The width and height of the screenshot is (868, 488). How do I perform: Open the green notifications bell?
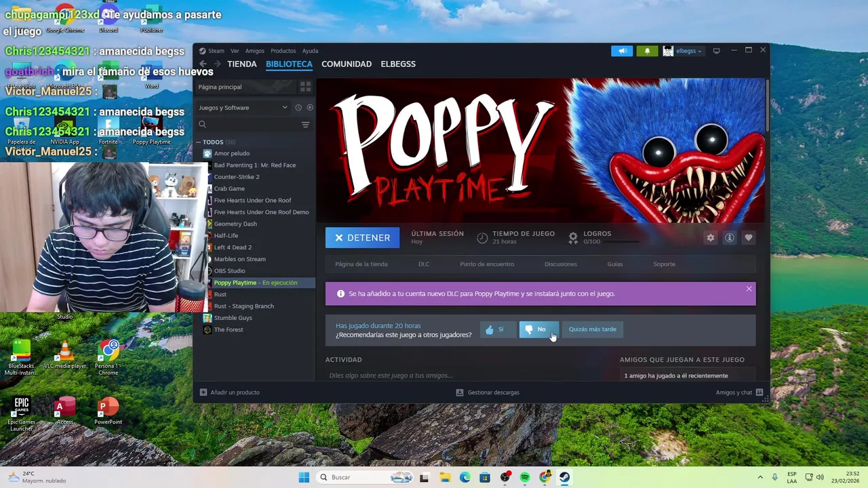pos(647,51)
